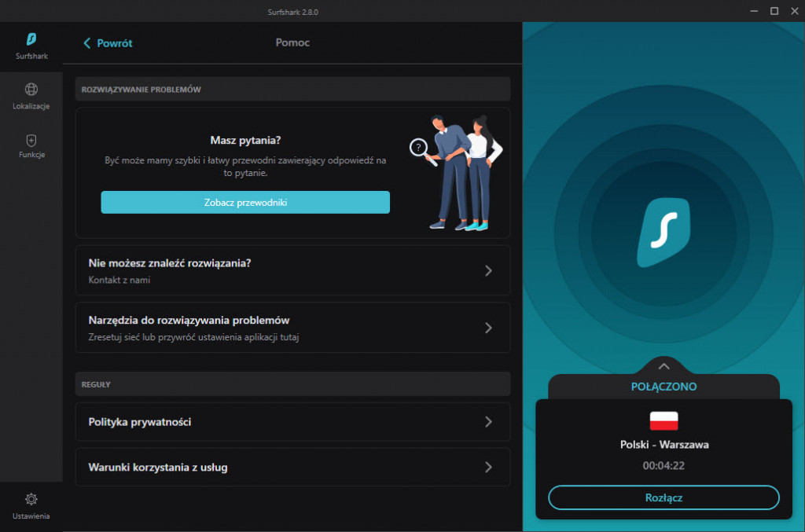
Task: Open the Polityka prywatności chevron
Action: coord(488,422)
